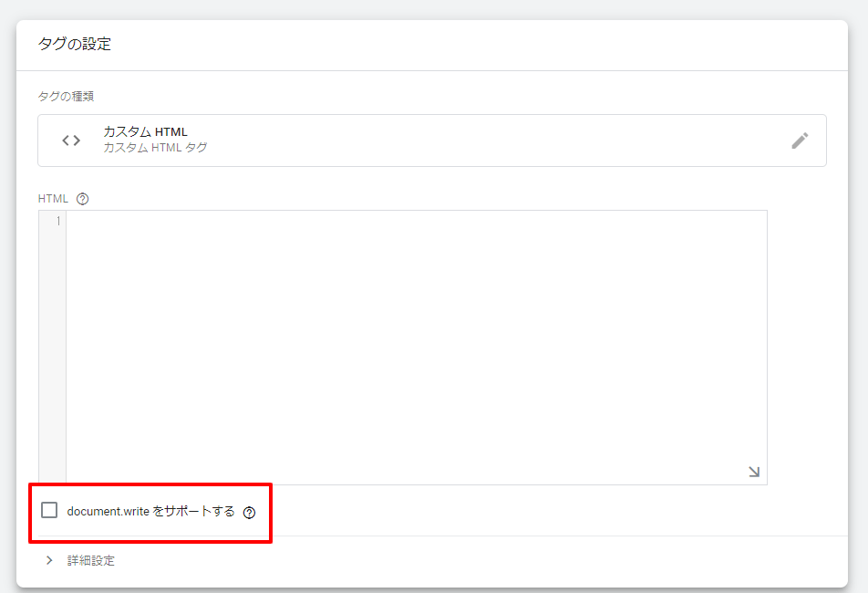
Task: Click the タグの種類 section label
Action: 65,96
